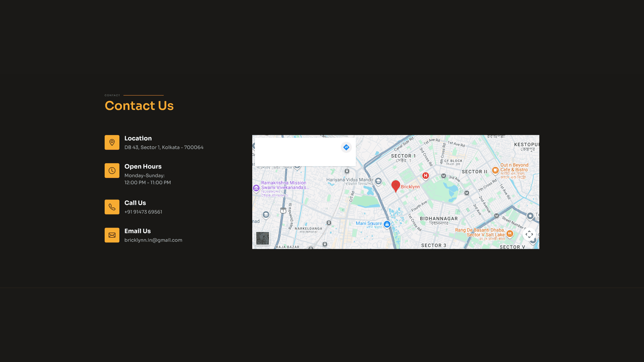Click the Ramakrishna Mission museum marker

256,188
